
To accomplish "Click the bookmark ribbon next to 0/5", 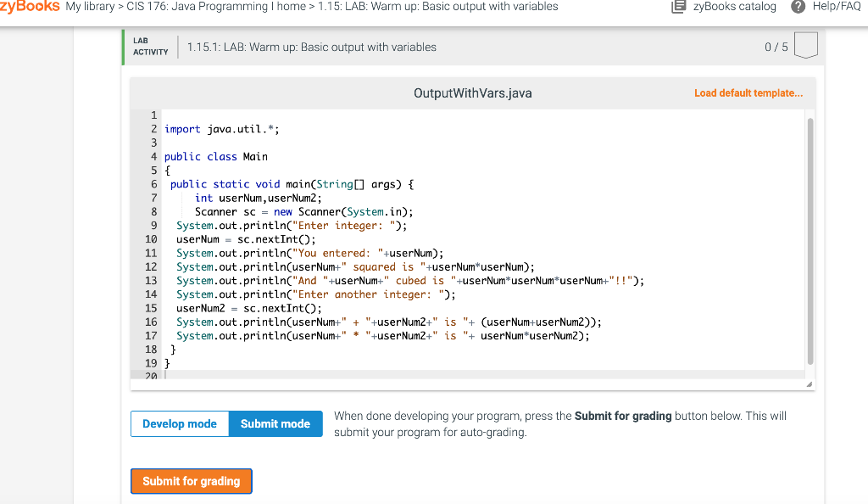I will pos(805,47).
